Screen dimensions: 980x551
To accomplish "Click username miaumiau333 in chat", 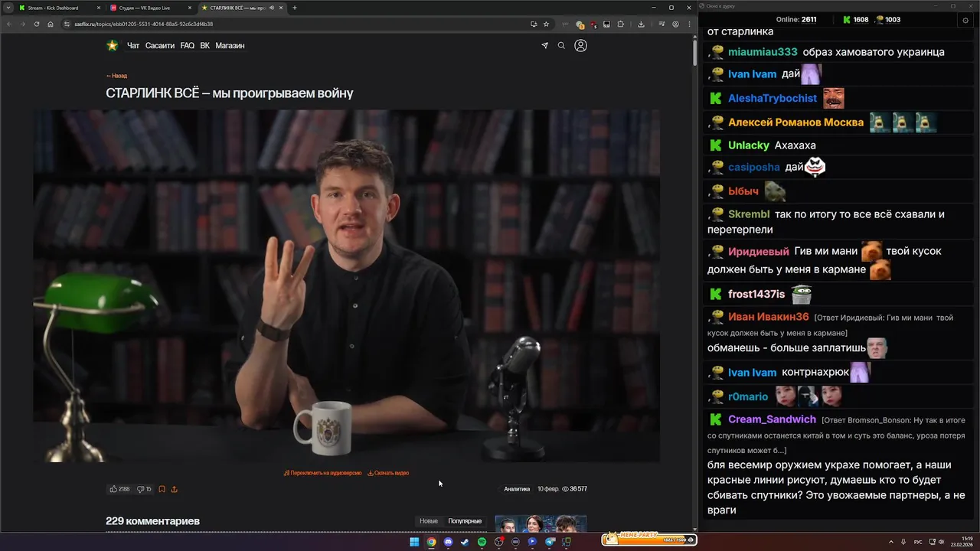I will [763, 52].
